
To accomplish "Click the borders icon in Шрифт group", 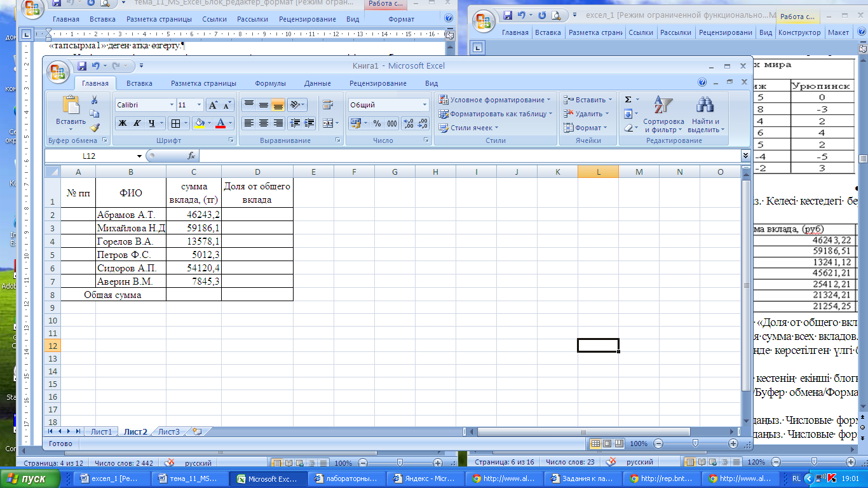I will click(175, 123).
